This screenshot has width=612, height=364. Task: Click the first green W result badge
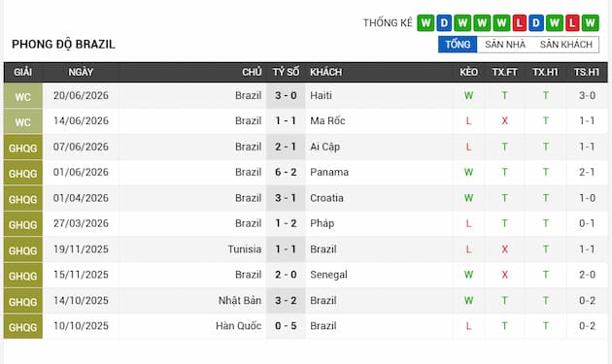pos(425,23)
